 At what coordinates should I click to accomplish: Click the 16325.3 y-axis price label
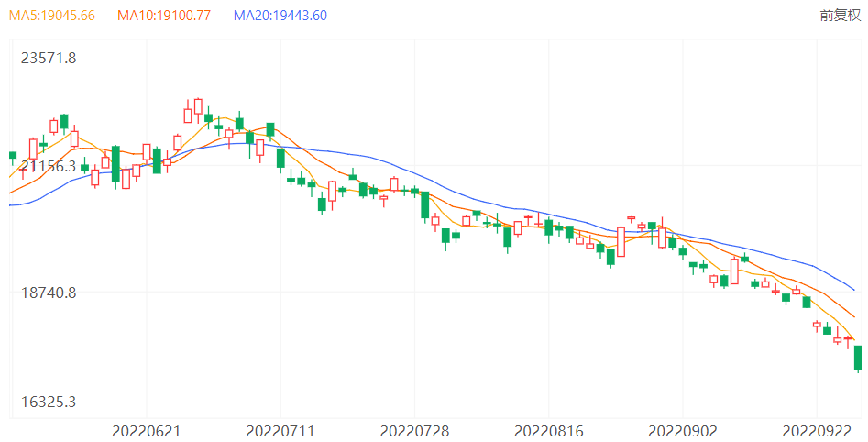tap(49, 402)
